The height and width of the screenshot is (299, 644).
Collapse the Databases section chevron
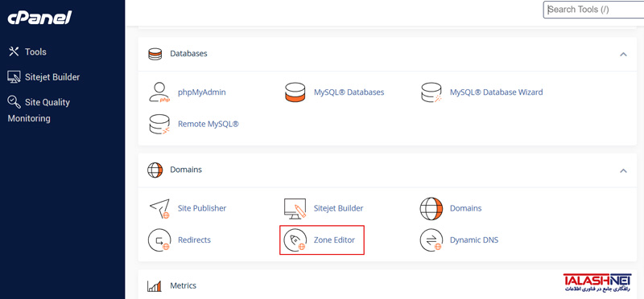623,54
